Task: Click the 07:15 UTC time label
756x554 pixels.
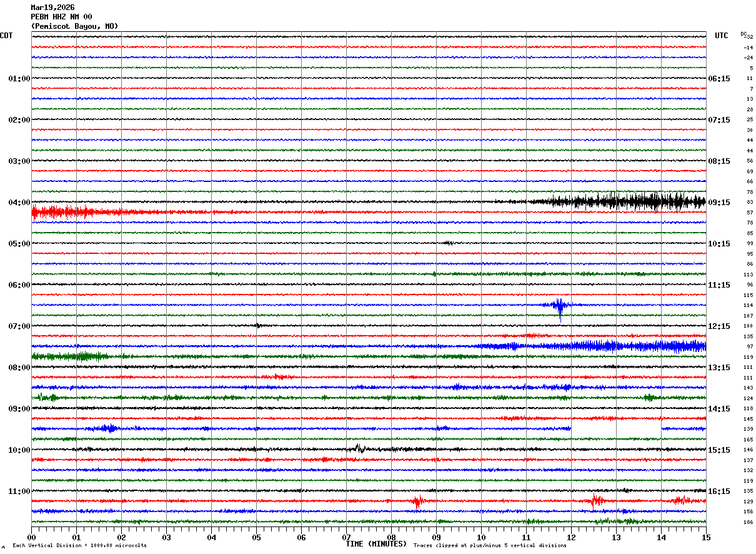Action: pos(719,120)
